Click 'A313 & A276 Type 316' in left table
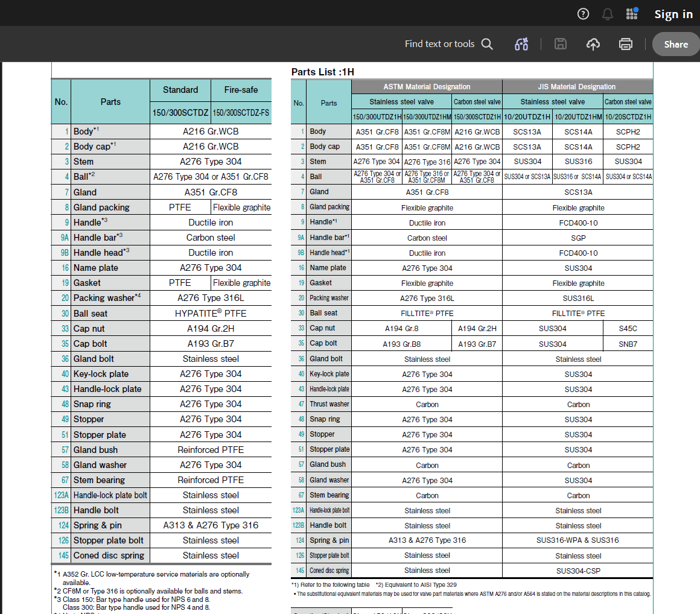The height and width of the screenshot is (614, 700). [211, 525]
